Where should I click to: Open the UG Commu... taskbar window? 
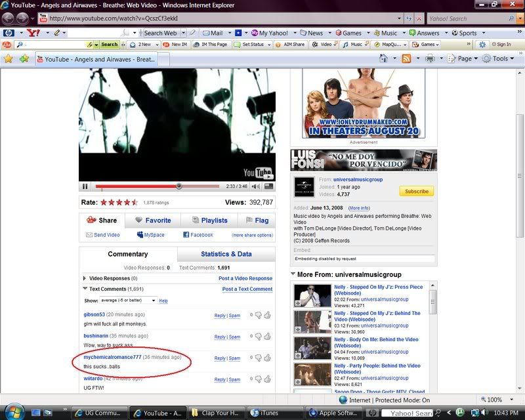click(x=99, y=413)
